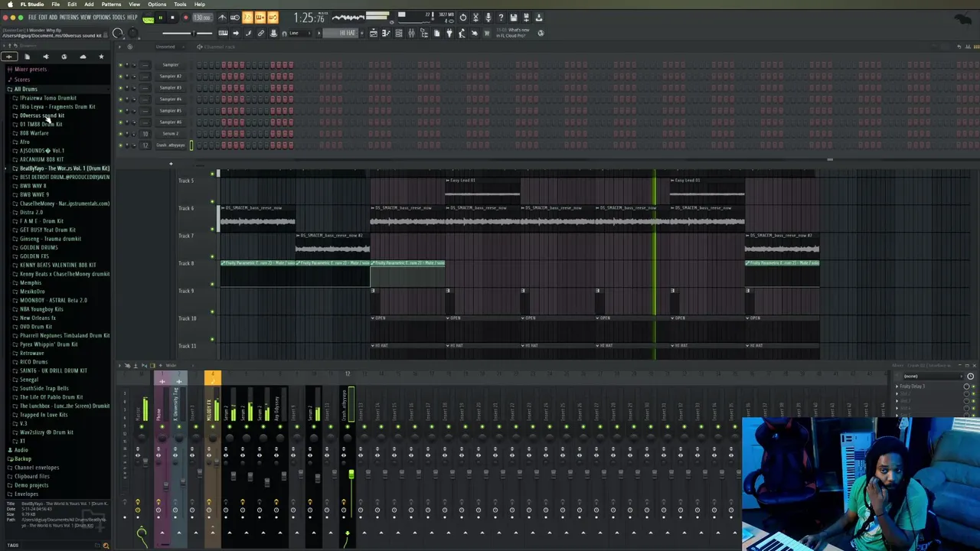
Task: Adjust the green fader on the Crash mixer track
Action: (x=351, y=476)
